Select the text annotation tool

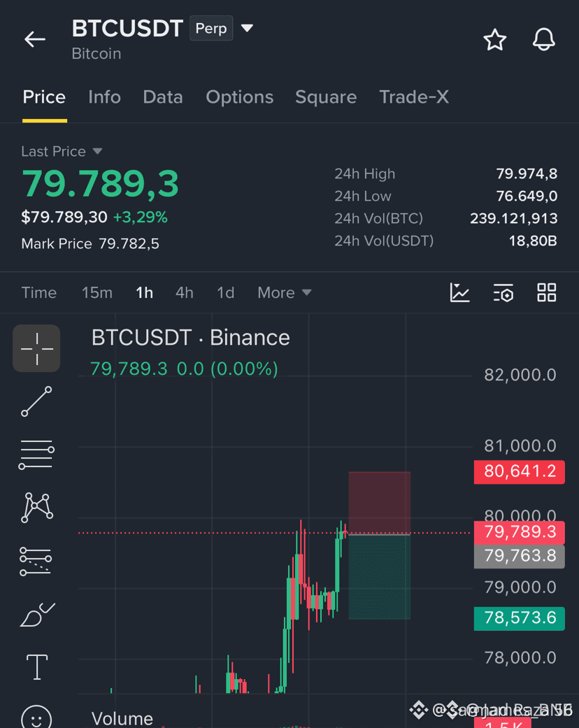(37, 667)
